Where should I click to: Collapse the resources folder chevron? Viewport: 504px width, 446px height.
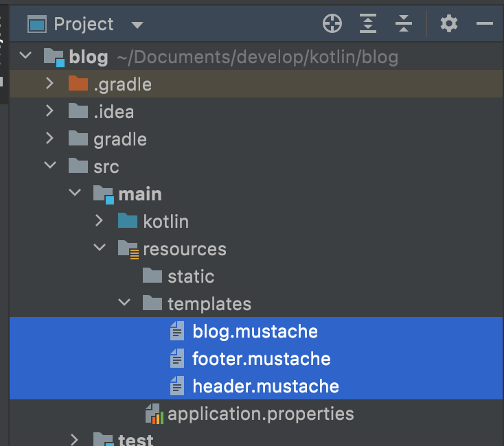tap(100, 248)
